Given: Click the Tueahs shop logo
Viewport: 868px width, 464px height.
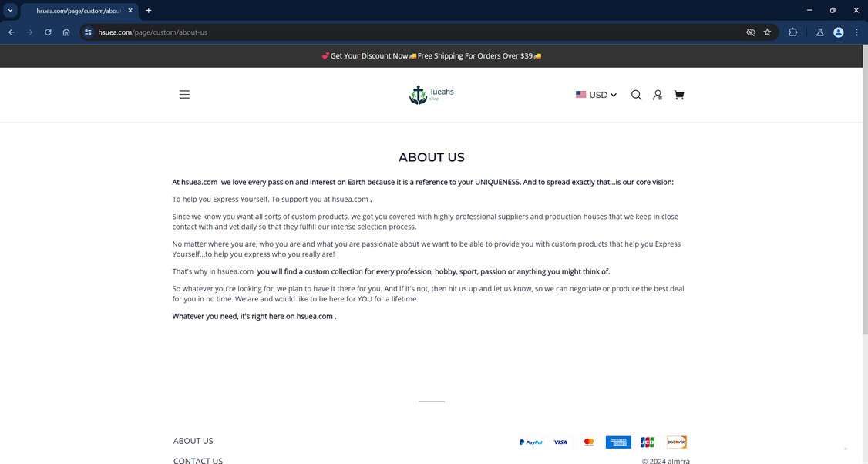Looking at the screenshot, I should tap(431, 93).
